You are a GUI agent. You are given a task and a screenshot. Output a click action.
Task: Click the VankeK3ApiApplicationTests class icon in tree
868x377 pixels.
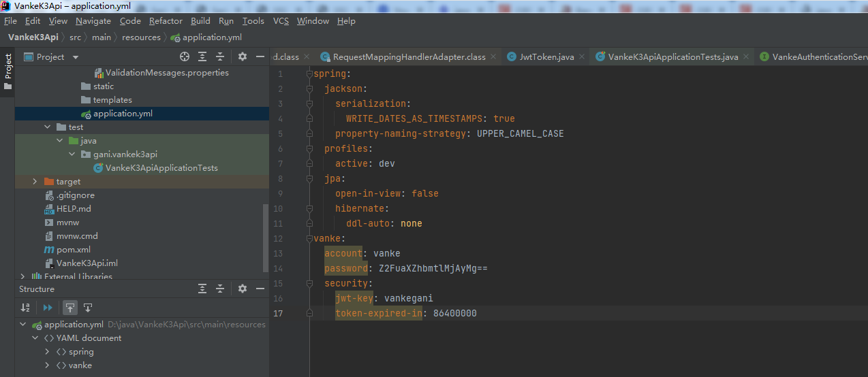98,168
